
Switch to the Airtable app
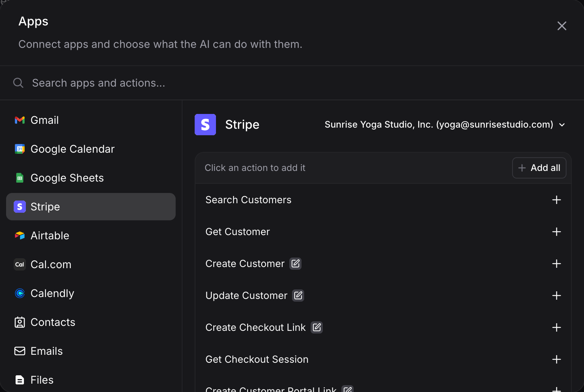point(91,236)
